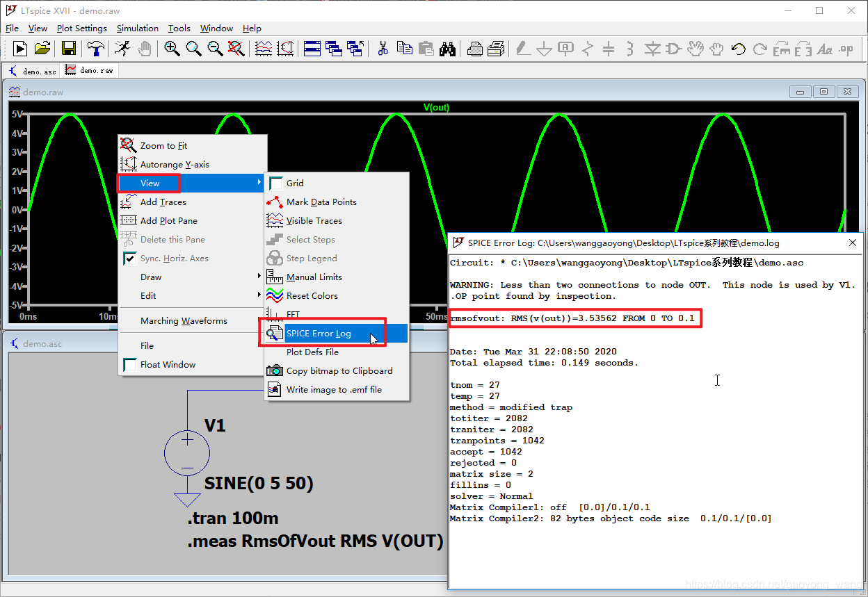The height and width of the screenshot is (597, 868).
Task: Click the SPICE directive '.op' icon
Action: 846,49
